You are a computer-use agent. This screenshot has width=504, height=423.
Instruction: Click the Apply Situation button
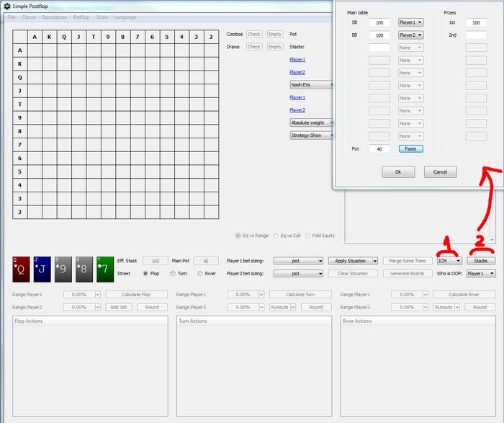point(350,261)
